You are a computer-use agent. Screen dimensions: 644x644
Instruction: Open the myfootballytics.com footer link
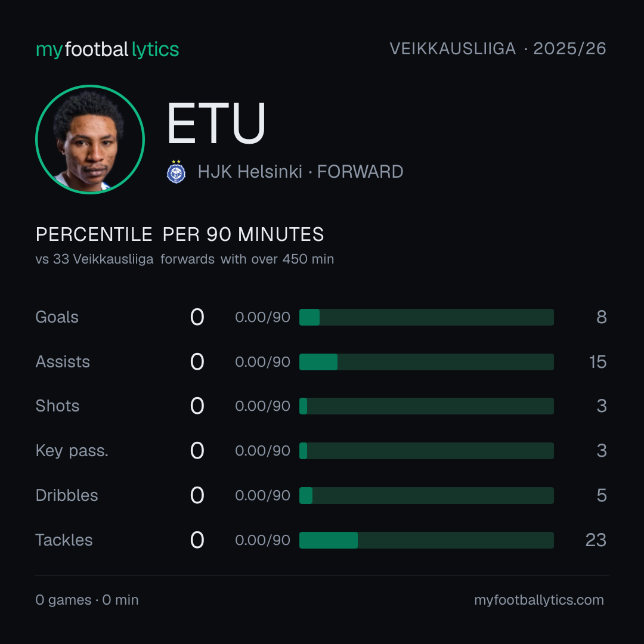tap(539, 600)
